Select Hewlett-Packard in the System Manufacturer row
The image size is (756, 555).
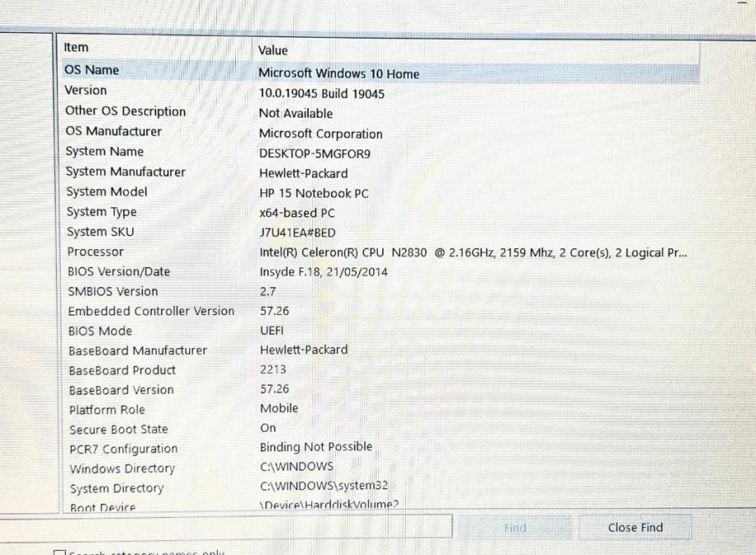point(304,173)
